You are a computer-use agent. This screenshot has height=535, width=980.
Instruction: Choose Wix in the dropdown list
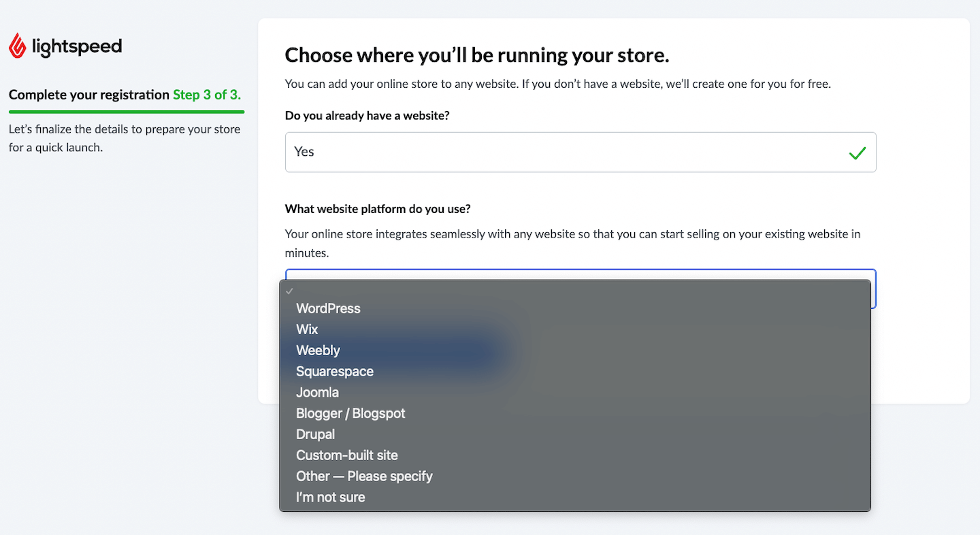575,329
